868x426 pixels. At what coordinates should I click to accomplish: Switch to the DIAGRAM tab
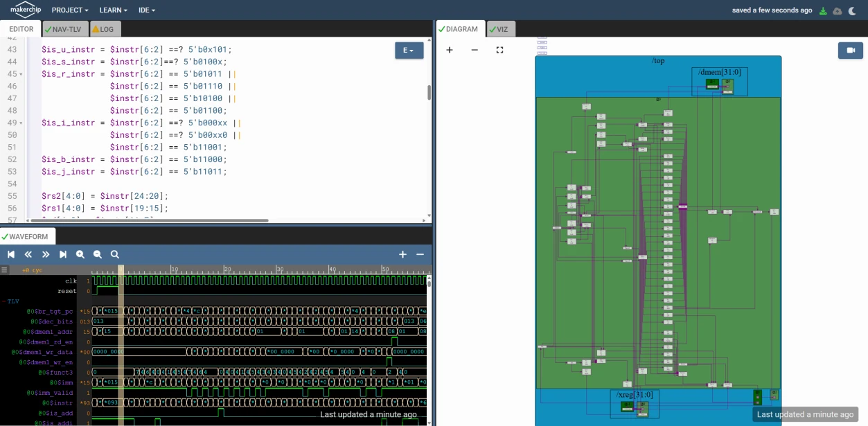coord(461,29)
